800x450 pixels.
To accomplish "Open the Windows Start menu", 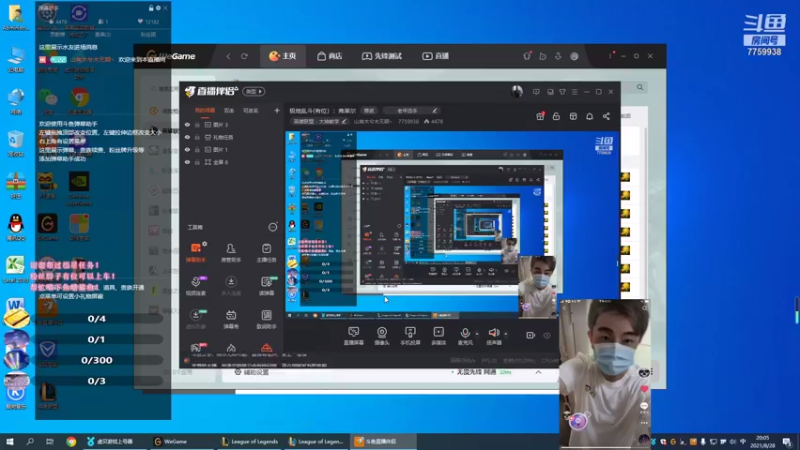I will pos(9,441).
